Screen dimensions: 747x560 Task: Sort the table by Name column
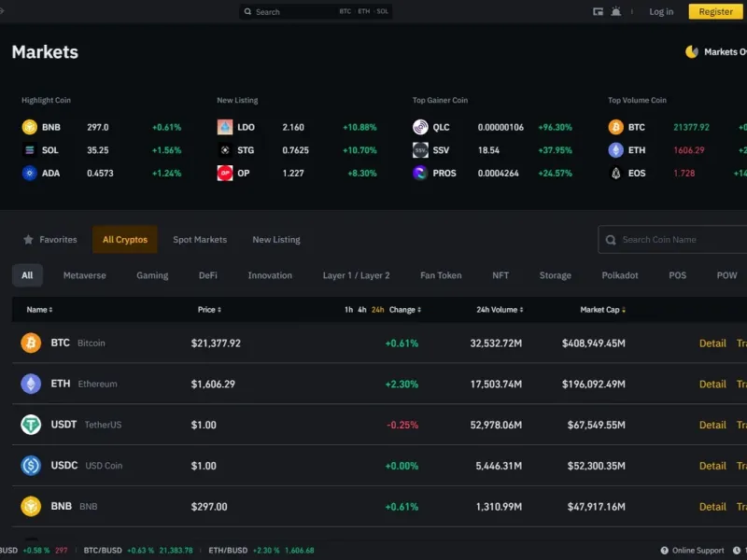click(x=39, y=310)
